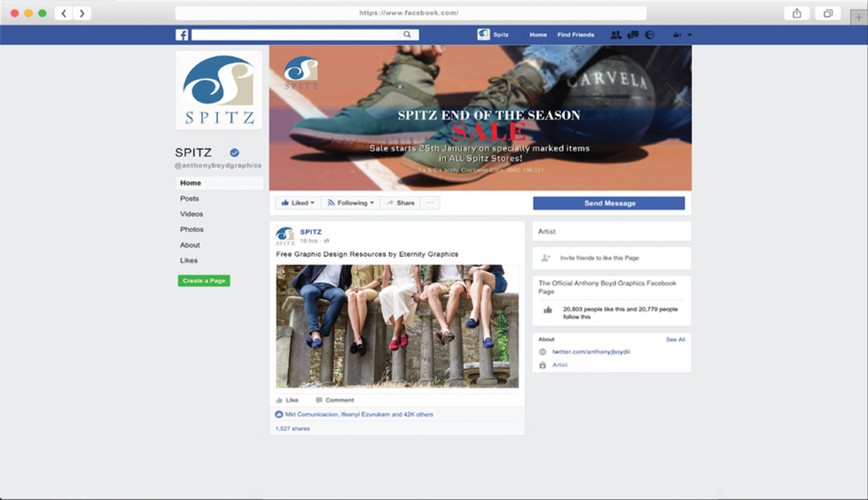Click the browser address bar

[411, 12]
